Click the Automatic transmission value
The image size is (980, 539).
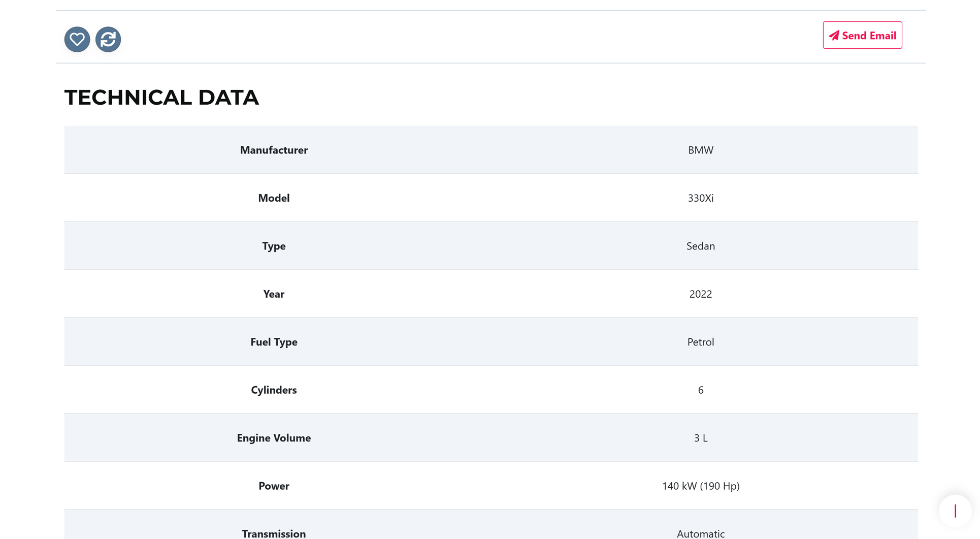click(700, 533)
